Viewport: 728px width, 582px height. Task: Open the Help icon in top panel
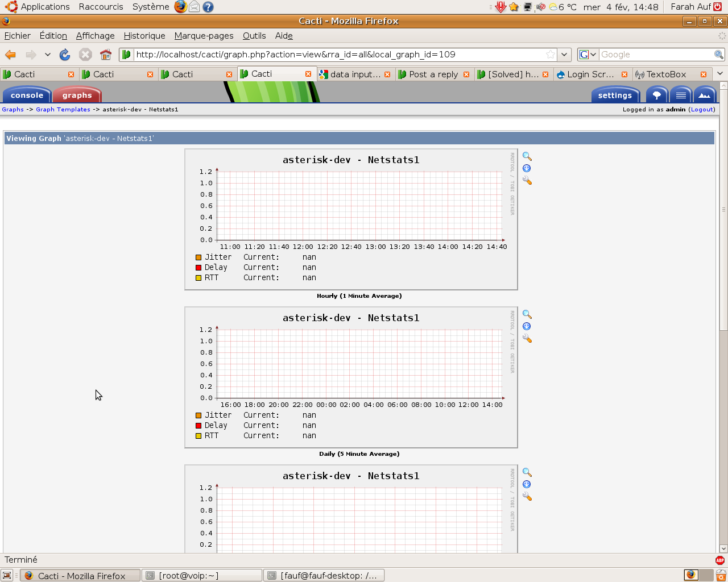[x=208, y=7]
